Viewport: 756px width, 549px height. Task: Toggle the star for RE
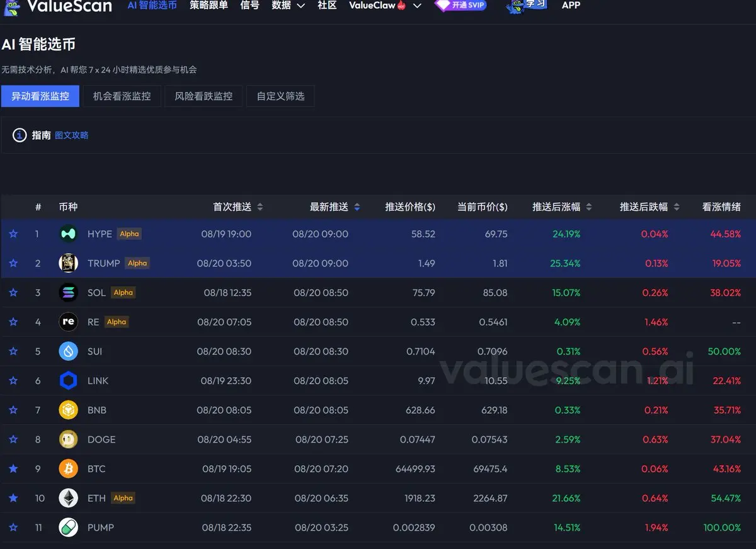tap(13, 322)
